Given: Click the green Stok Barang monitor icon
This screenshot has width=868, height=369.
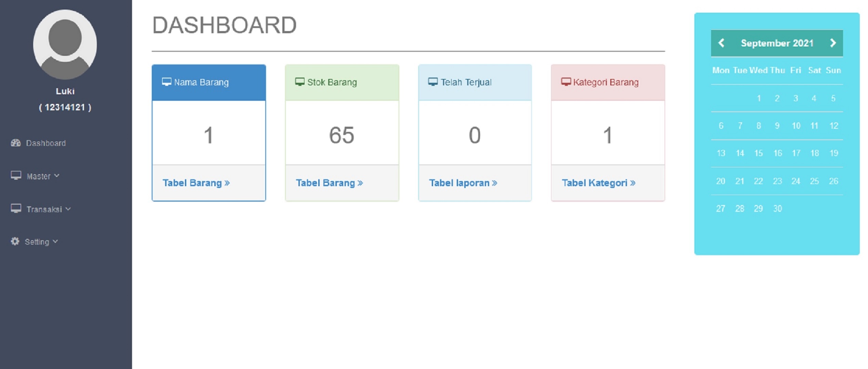Looking at the screenshot, I should [300, 82].
